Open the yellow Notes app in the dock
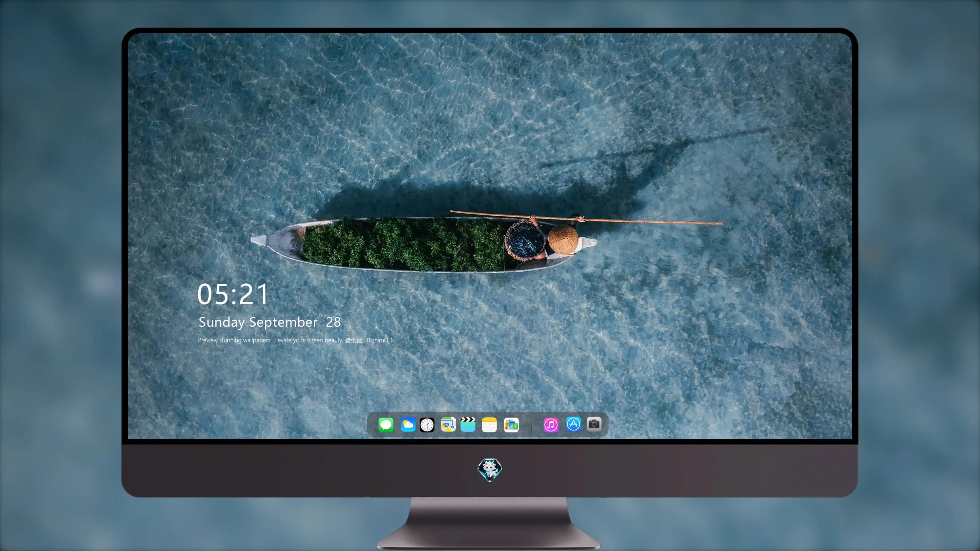 489,425
